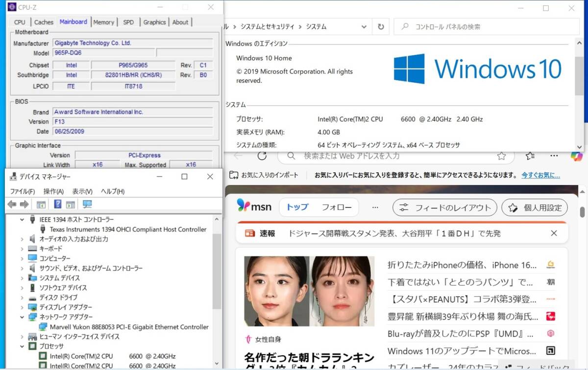Collapse プロセッサ node
588x370 pixels.
(22, 347)
